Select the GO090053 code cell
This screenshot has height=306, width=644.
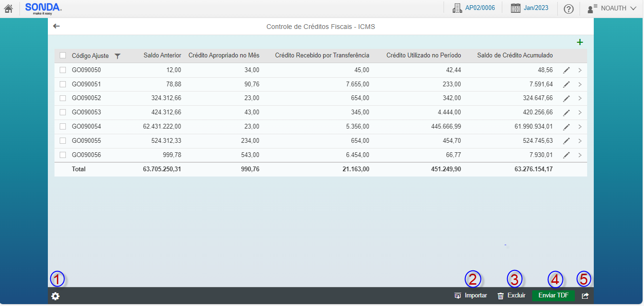[x=86, y=112]
